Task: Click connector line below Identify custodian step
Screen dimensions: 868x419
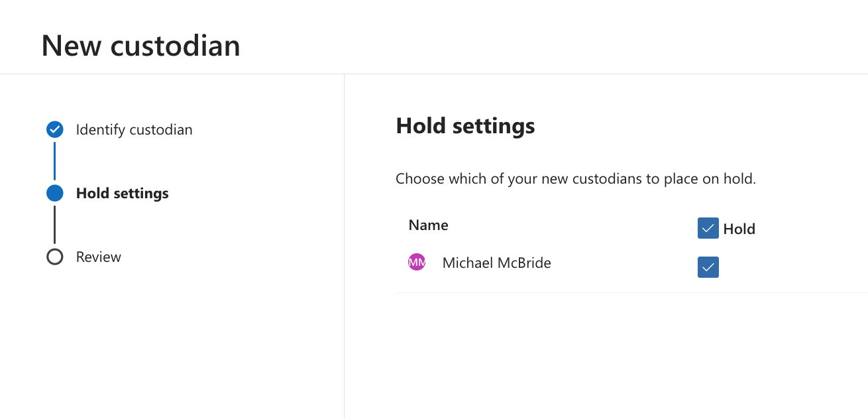Action: [x=55, y=161]
